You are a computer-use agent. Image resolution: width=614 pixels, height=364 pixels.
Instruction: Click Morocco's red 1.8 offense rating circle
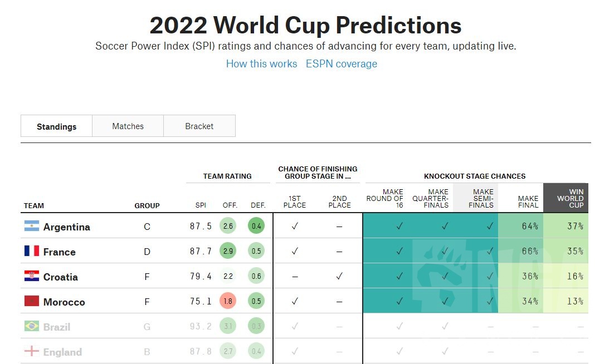[228, 301]
